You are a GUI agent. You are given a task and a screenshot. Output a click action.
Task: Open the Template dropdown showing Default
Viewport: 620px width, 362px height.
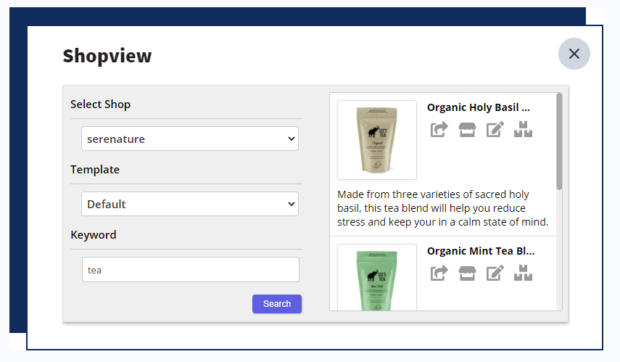click(190, 204)
